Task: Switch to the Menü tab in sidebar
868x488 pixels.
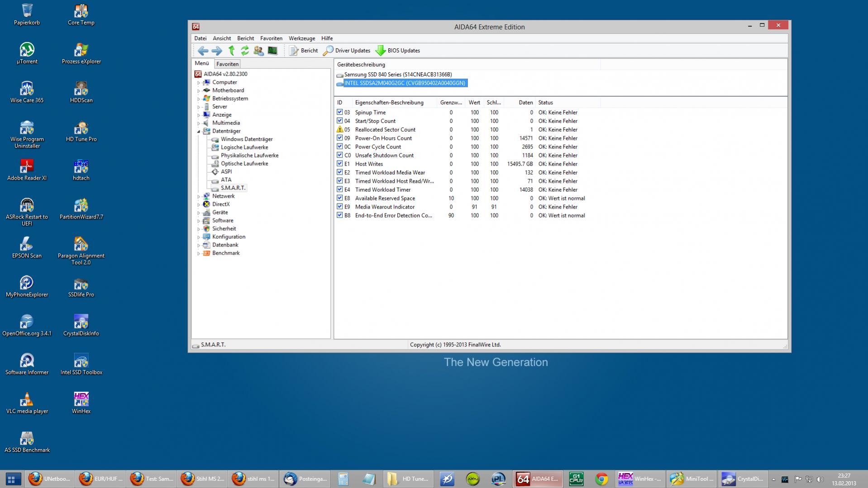Action: [202, 64]
